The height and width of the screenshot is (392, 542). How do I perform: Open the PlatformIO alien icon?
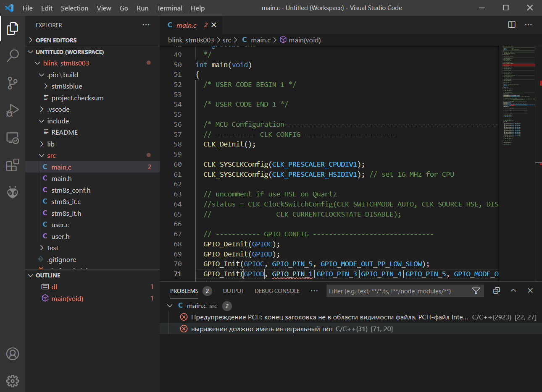click(13, 192)
